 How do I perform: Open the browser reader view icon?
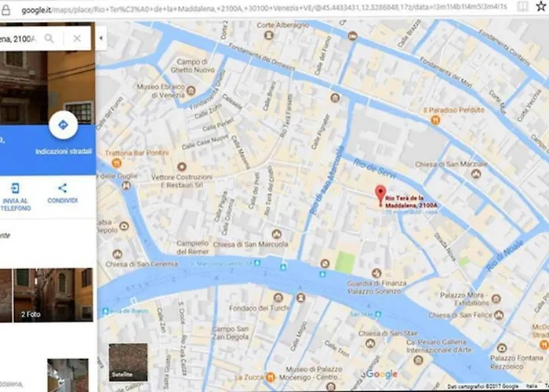[x=523, y=6]
